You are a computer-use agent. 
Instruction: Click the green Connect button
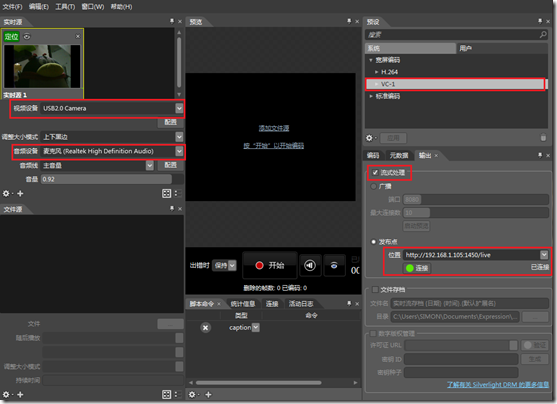coord(417,268)
